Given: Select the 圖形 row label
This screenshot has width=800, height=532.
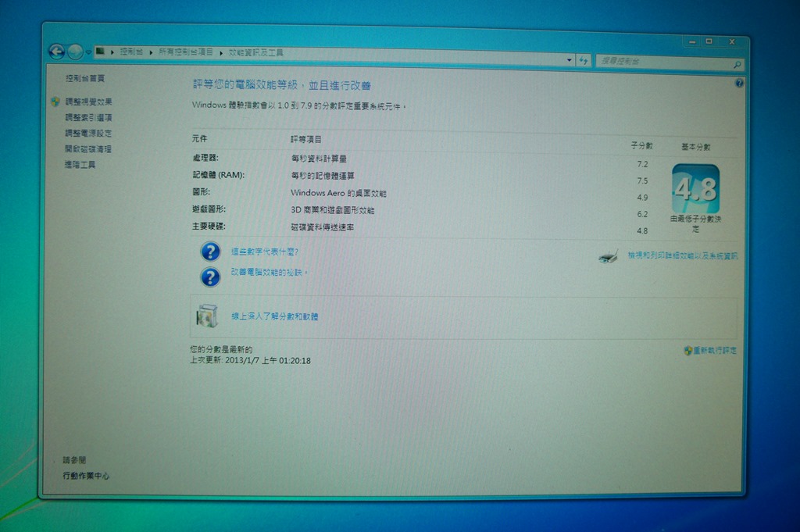Looking at the screenshot, I should pos(201,191).
